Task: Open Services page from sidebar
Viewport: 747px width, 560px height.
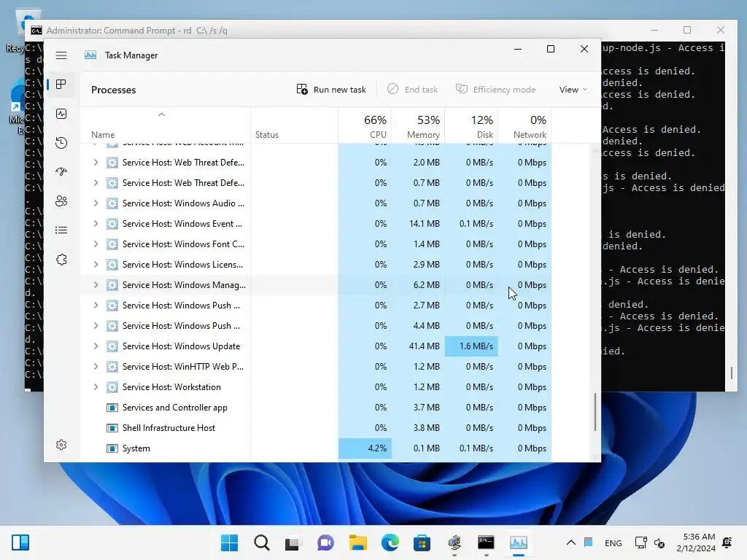Action: click(61, 260)
